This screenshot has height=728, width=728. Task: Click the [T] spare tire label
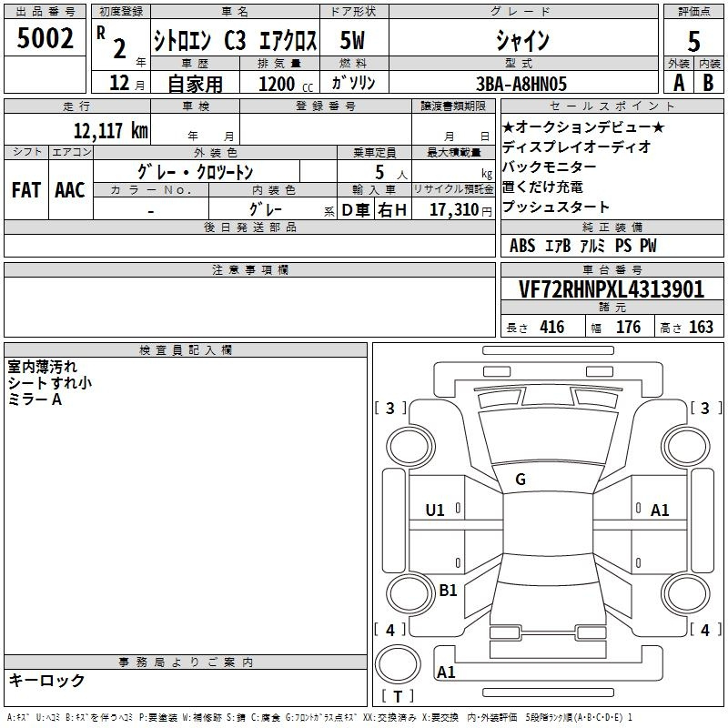tap(398, 696)
